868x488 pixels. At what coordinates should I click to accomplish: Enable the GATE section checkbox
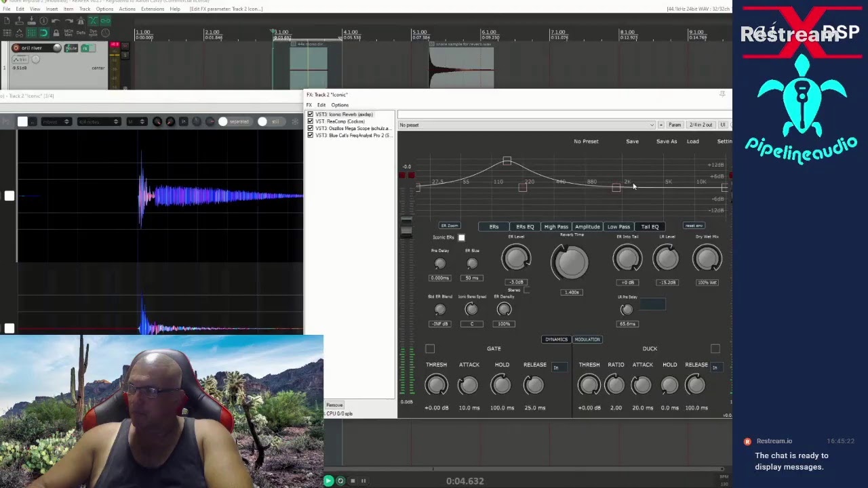[430, 348]
